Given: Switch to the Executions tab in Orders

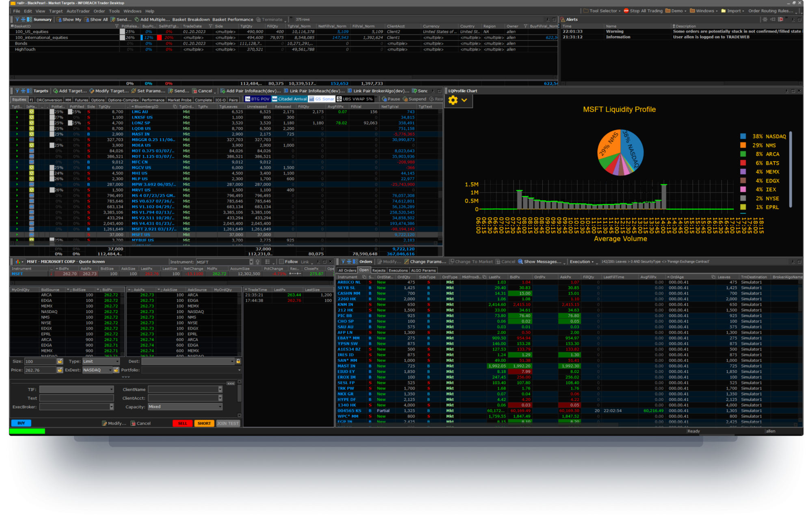Looking at the screenshot, I should [x=398, y=270].
